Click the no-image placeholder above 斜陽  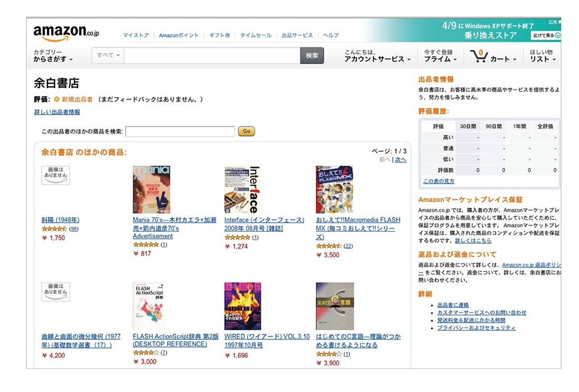tap(55, 175)
